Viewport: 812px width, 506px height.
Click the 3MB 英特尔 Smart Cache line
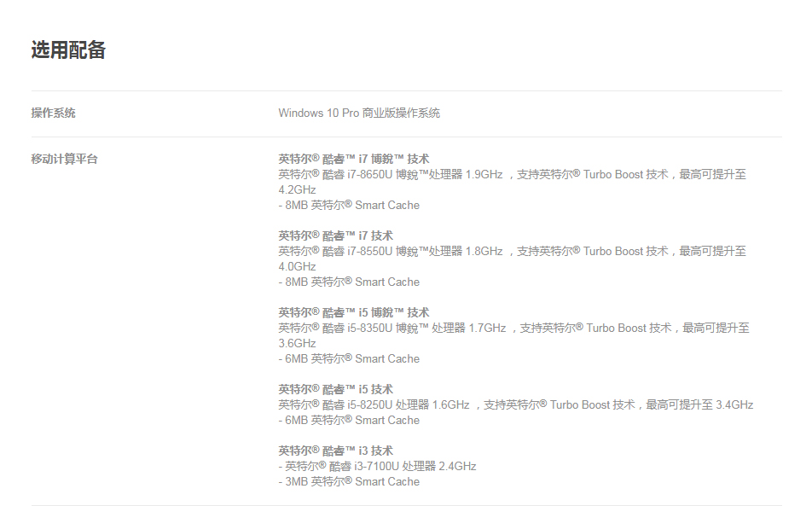pos(349,481)
